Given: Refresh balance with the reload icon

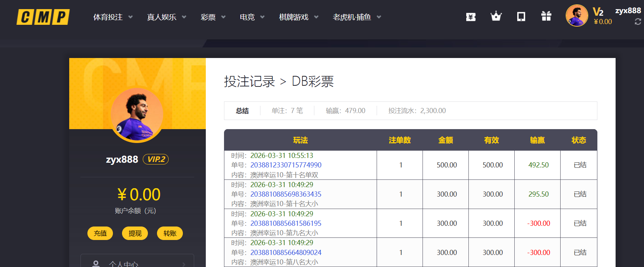Looking at the screenshot, I should tap(637, 22).
